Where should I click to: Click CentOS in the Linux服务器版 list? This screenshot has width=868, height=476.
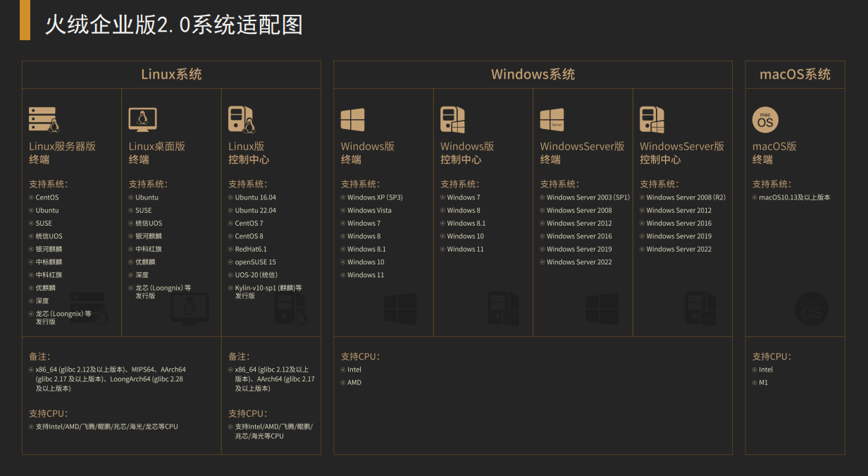pyautogui.click(x=47, y=197)
